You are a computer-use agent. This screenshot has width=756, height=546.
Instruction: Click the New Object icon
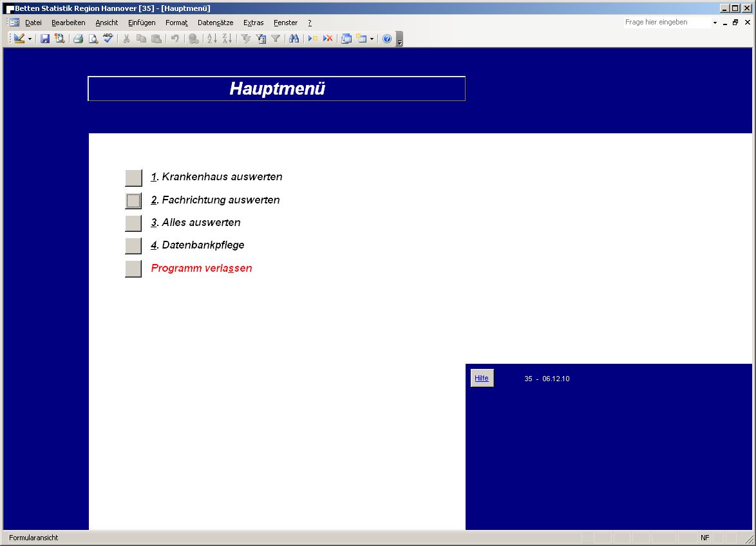tap(362, 39)
